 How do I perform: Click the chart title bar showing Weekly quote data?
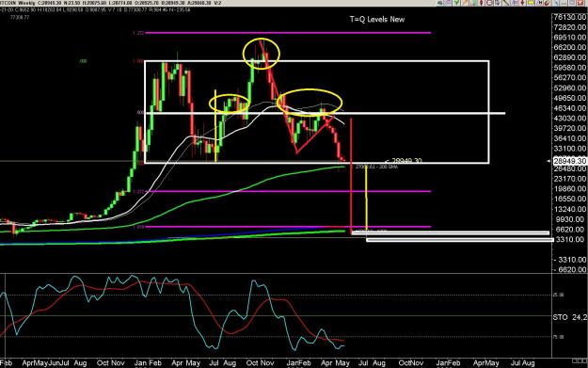111,3
